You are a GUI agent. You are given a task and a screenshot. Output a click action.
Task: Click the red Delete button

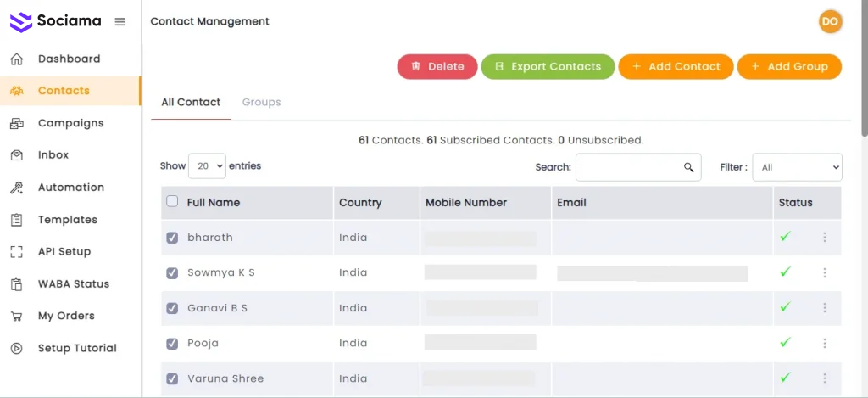[x=437, y=66]
